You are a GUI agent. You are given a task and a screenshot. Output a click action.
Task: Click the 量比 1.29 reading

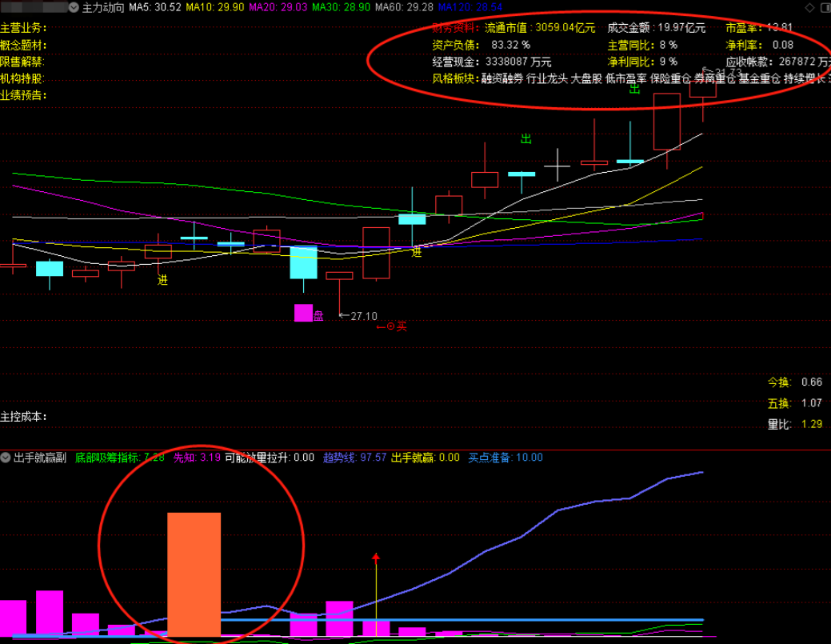click(x=794, y=424)
